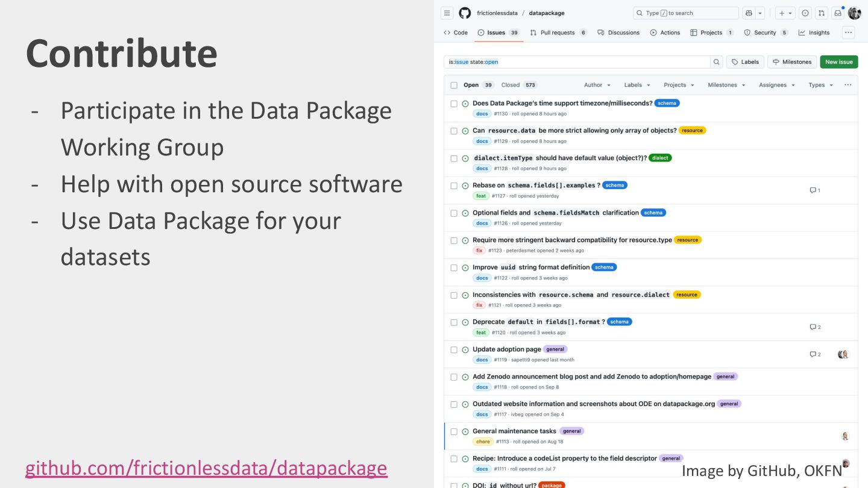Click the datapackage repository name link
This screenshot has height=488, width=868.
point(547,13)
